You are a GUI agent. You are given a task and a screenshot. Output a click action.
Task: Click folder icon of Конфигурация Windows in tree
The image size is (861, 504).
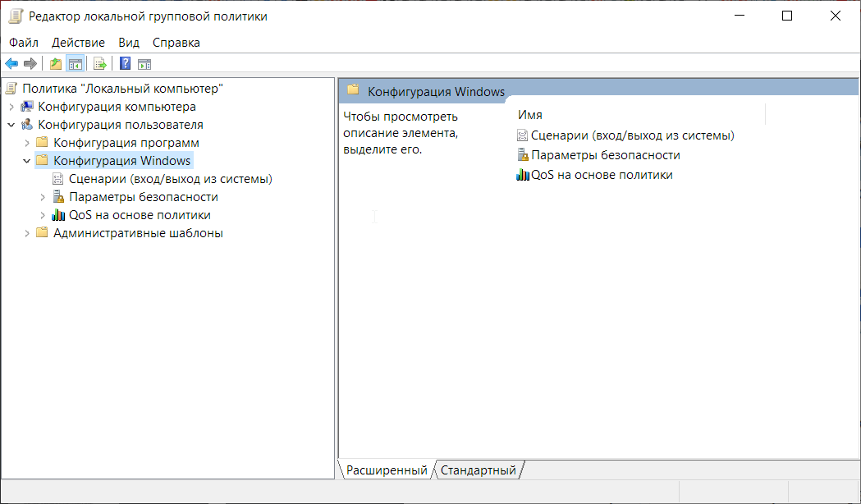click(43, 160)
